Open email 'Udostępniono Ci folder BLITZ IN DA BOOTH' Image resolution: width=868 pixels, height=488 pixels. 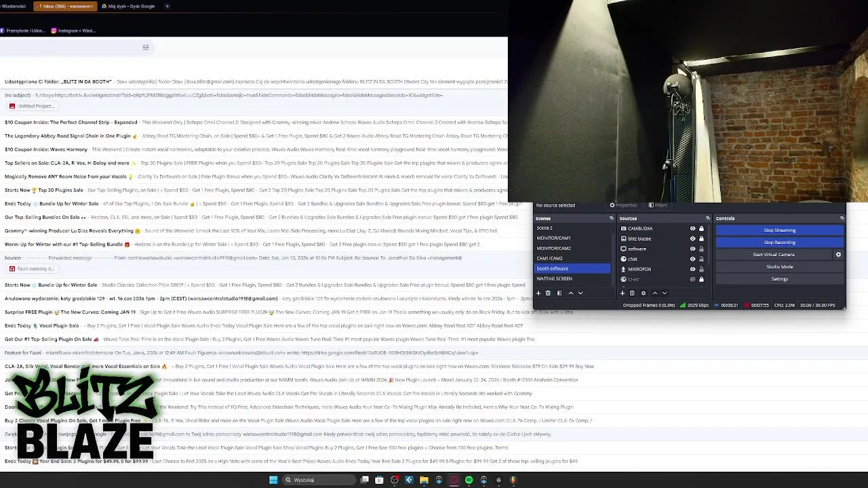click(254, 81)
